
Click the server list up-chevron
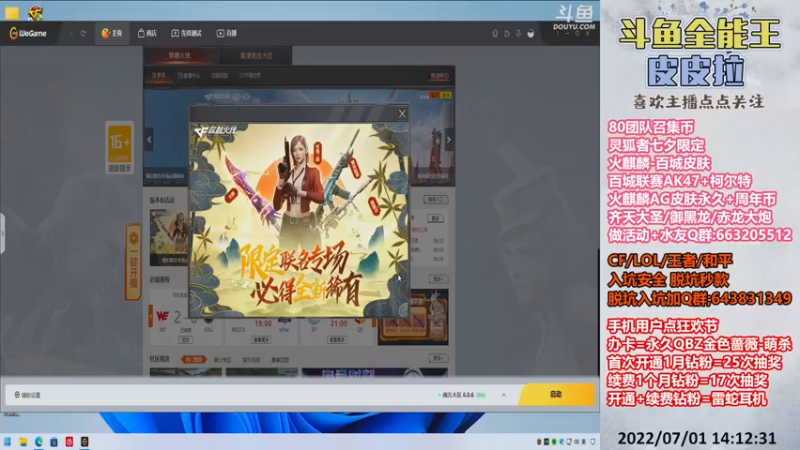coord(504,395)
